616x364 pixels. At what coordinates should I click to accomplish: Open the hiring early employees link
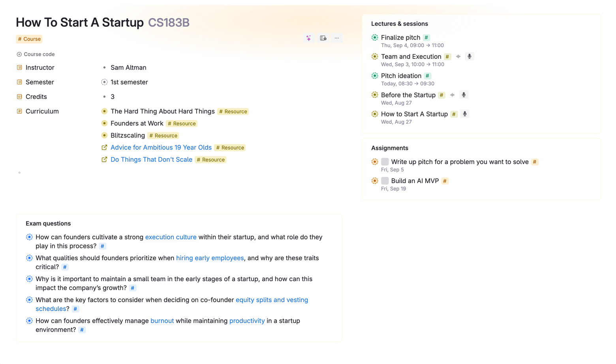(x=210, y=258)
